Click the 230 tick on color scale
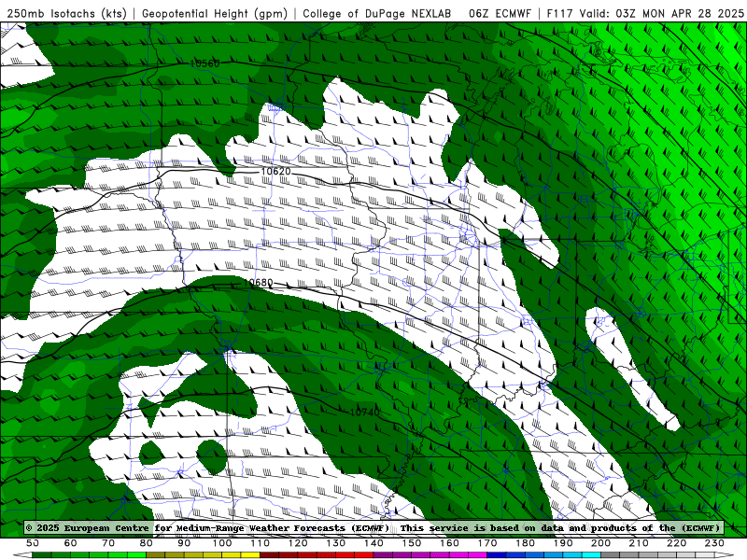Screen dimensions: 747x560 point(714,543)
